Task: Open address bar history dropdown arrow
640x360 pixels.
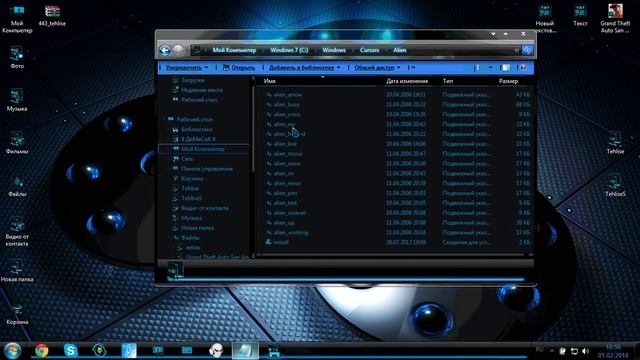Action: coord(516,50)
